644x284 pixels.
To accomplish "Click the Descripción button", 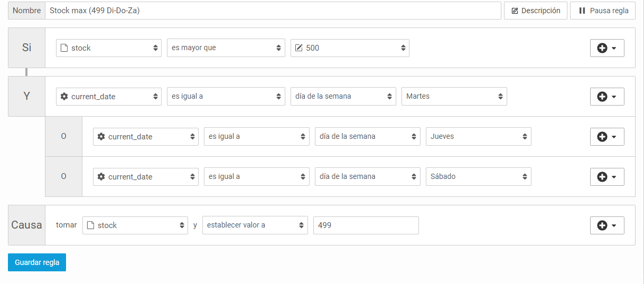I will (x=536, y=11).
